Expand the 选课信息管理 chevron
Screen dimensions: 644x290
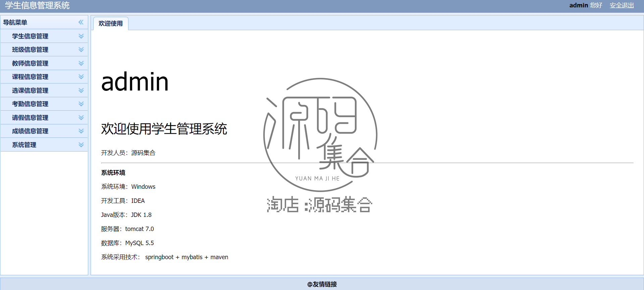pos(81,90)
